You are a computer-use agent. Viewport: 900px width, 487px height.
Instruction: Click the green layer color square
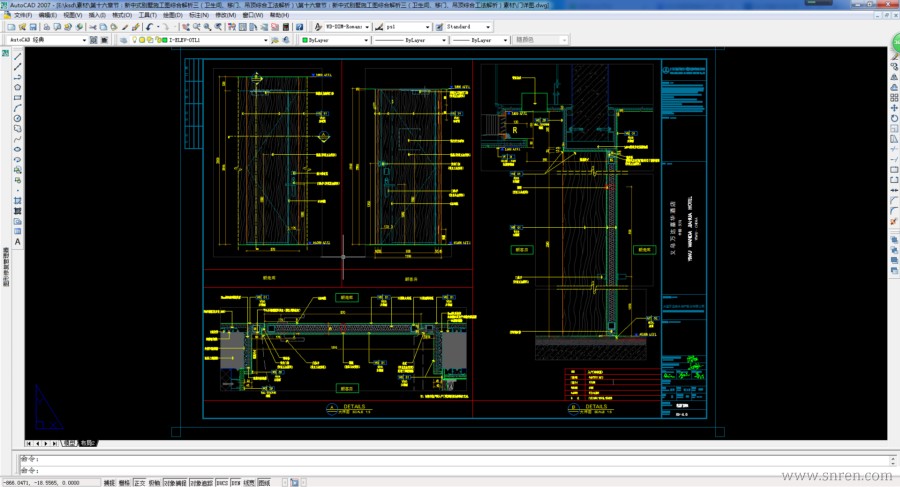point(164,40)
